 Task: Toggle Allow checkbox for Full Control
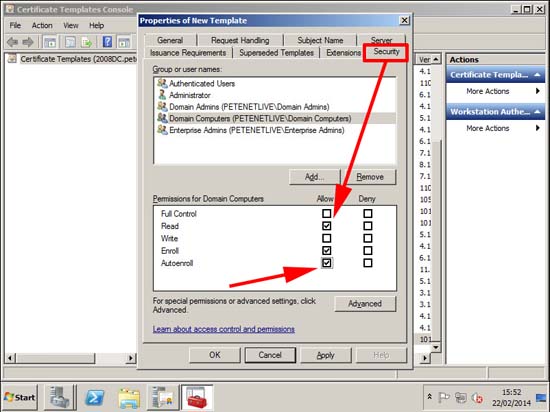click(327, 214)
